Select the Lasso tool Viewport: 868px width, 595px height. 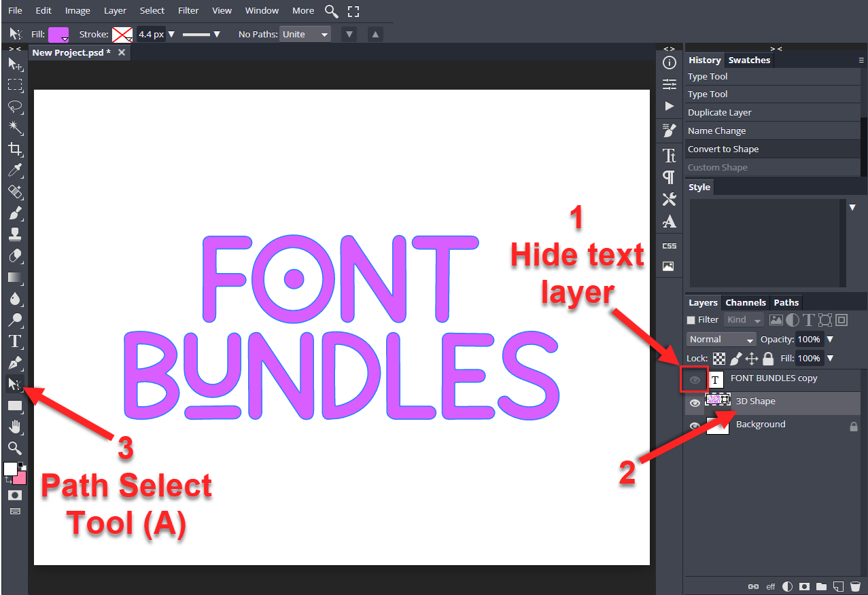click(14, 107)
